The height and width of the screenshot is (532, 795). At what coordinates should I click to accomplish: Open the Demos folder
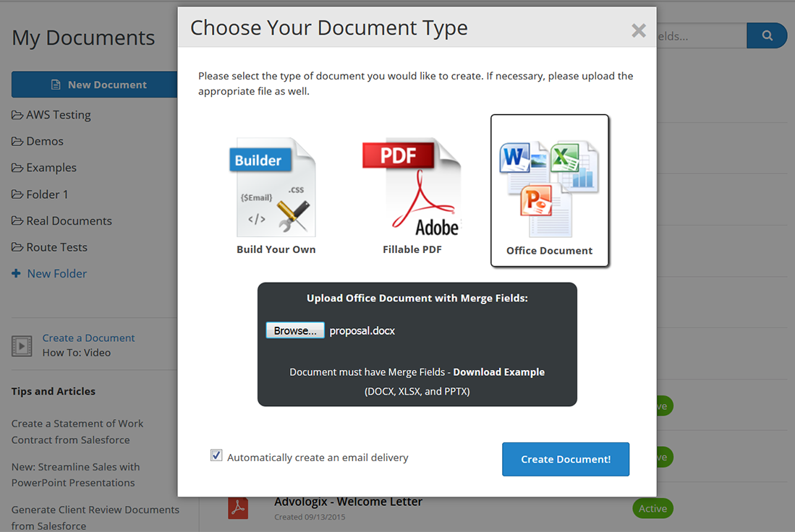click(x=44, y=141)
